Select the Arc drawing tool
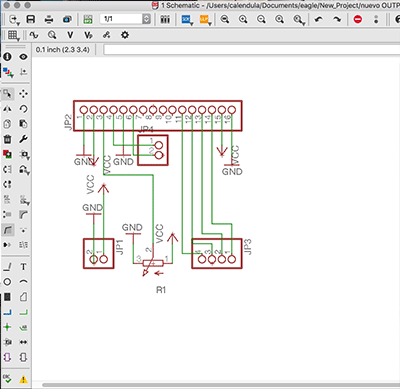 pos(23,282)
